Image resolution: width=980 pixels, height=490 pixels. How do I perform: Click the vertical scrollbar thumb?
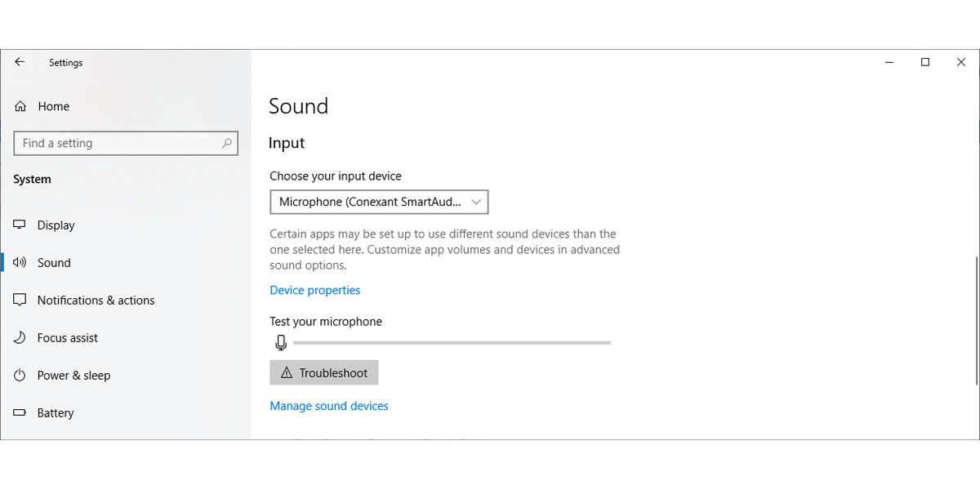(x=977, y=320)
